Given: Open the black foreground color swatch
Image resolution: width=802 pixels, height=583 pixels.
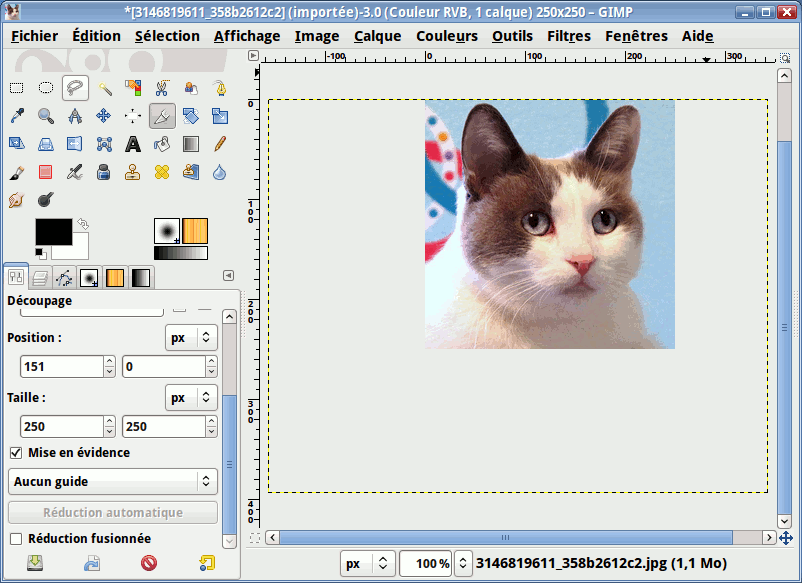Looking at the screenshot, I should click(52, 231).
